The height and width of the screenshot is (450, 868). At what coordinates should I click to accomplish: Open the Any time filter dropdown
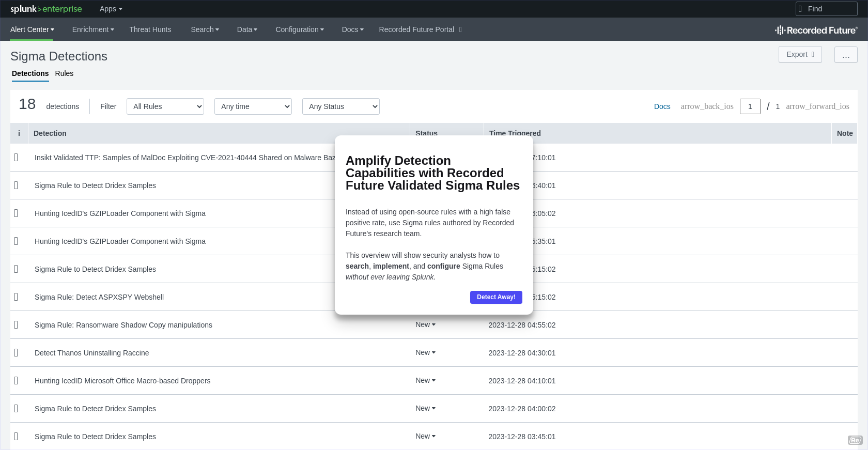[x=253, y=106]
